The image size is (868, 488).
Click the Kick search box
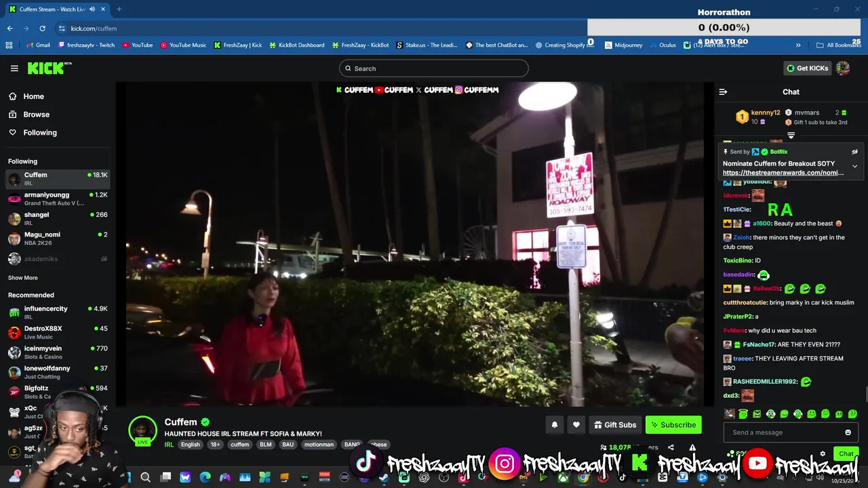click(x=434, y=68)
